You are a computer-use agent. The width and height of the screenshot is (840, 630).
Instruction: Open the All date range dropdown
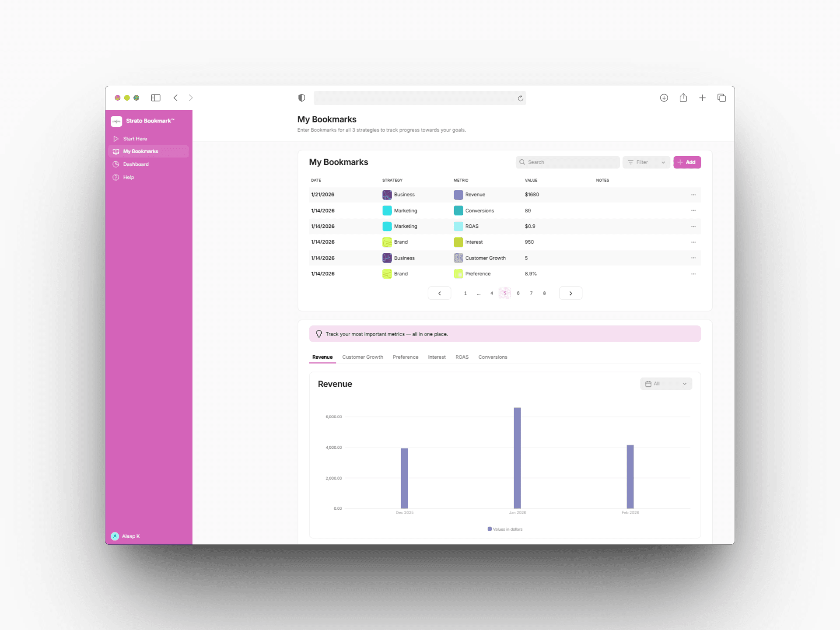point(665,384)
